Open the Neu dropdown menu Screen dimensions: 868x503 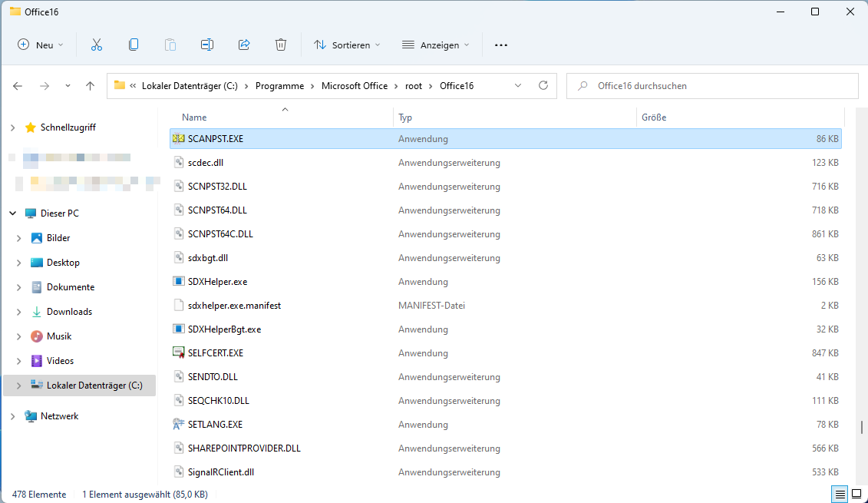point(41,45)
